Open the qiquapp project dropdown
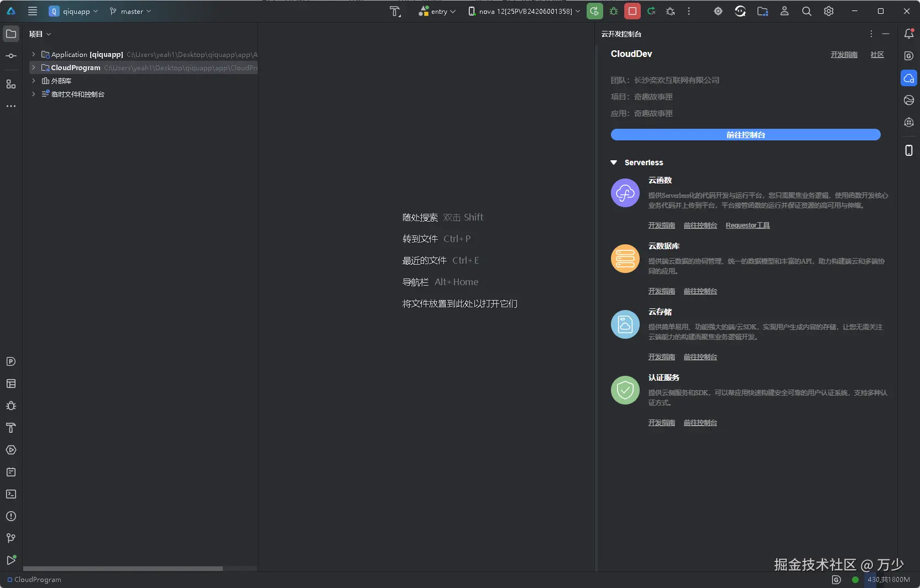 74,11
